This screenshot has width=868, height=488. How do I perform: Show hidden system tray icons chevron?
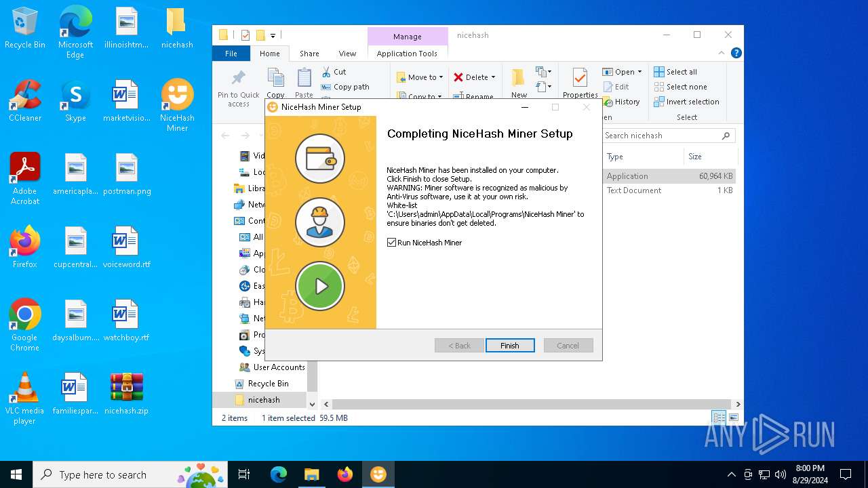coord(731,474)
